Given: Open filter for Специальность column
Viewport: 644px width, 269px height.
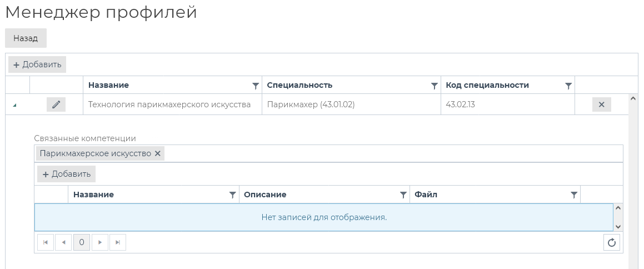Looking at the screenshot, I should 435,86.
